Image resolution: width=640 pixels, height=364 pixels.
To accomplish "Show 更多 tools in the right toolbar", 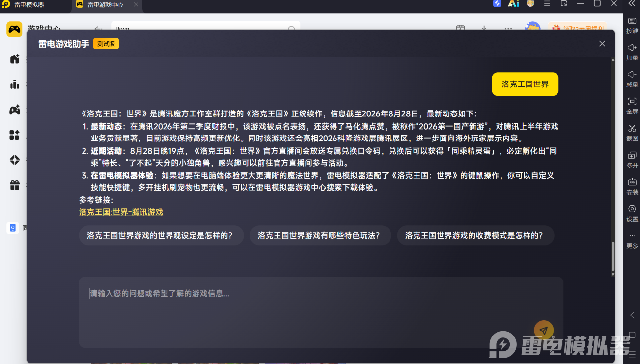I will (632, 240).
